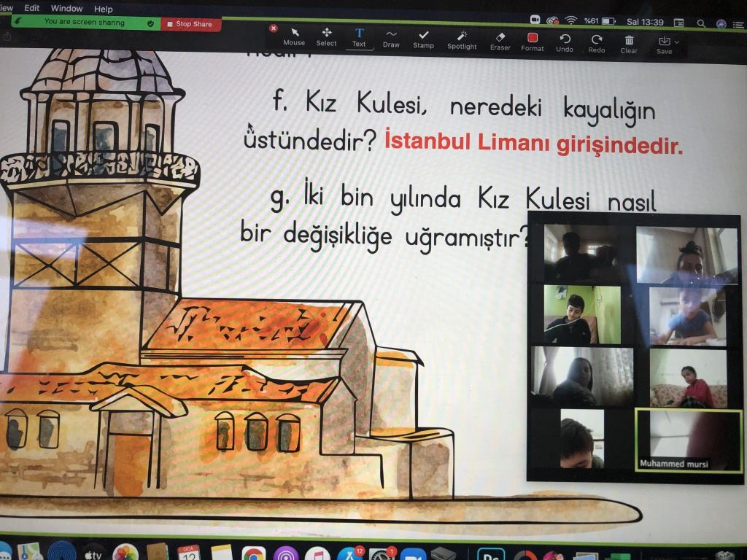This screenshot has height=560, width=747.
Task: Open the Window menu
Action: [x=66, y=9]
